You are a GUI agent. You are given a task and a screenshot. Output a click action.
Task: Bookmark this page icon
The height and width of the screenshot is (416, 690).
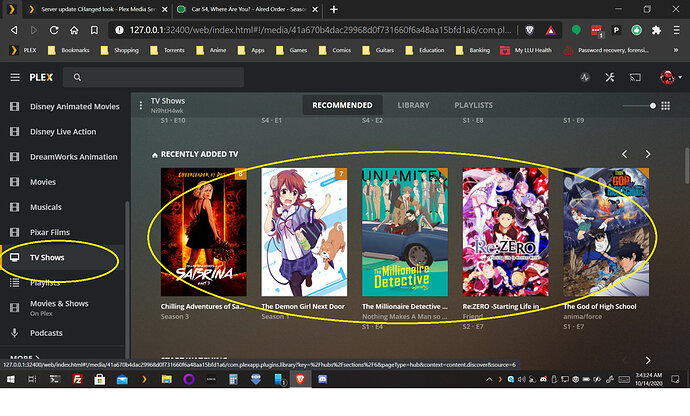(x=94, y=30)
